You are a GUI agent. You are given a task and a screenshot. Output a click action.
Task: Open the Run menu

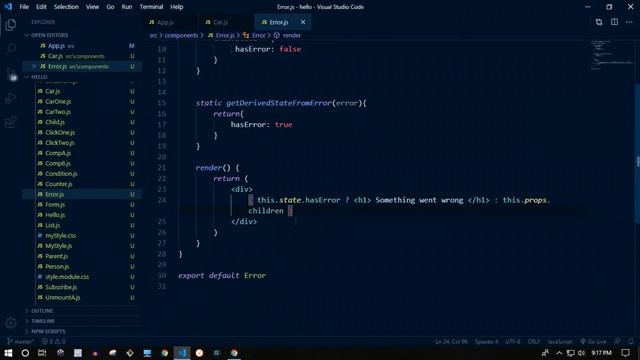tap(127, 7)
